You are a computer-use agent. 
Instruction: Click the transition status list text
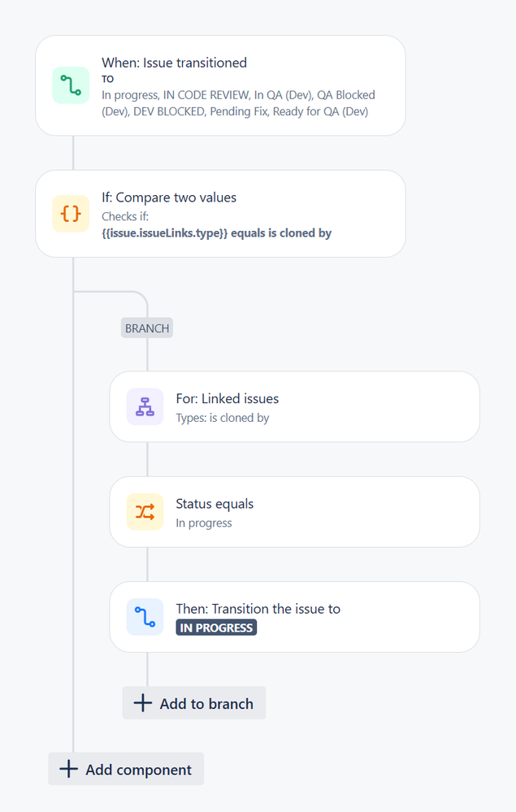(238, 103)
